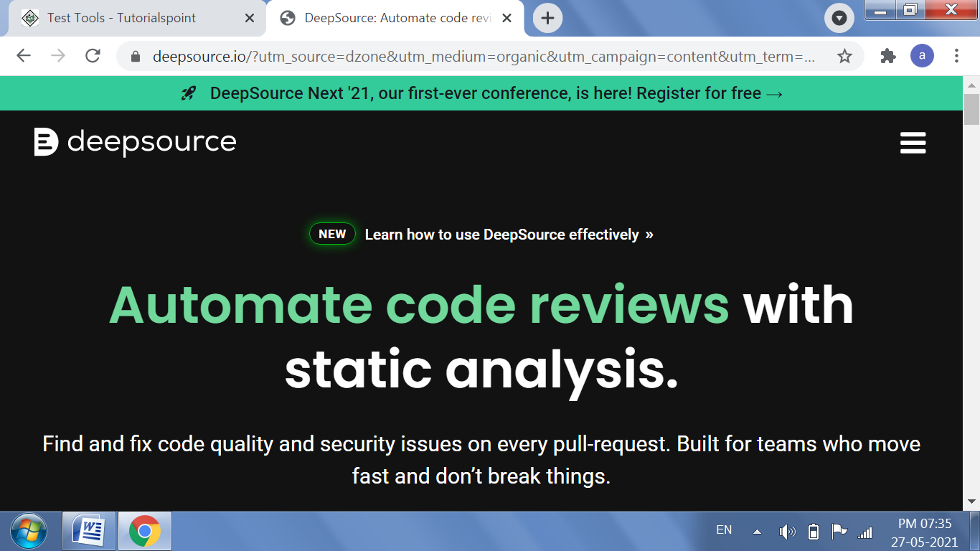Click the rocket icon in the banner
This screenshot has height=551, width=980.
coord(189,93)
